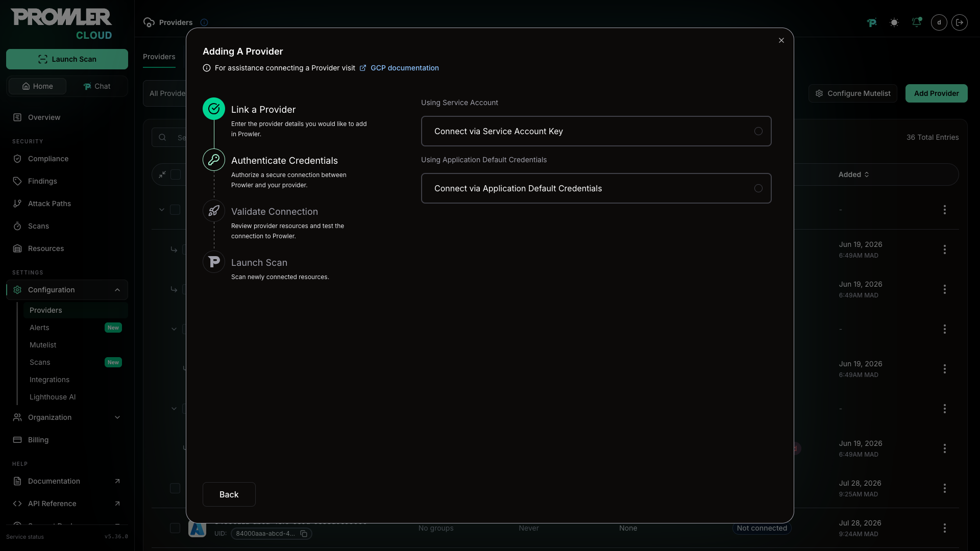Close the Adding A Provider dialog
The image size is (980, 551).
click(781, 40)
